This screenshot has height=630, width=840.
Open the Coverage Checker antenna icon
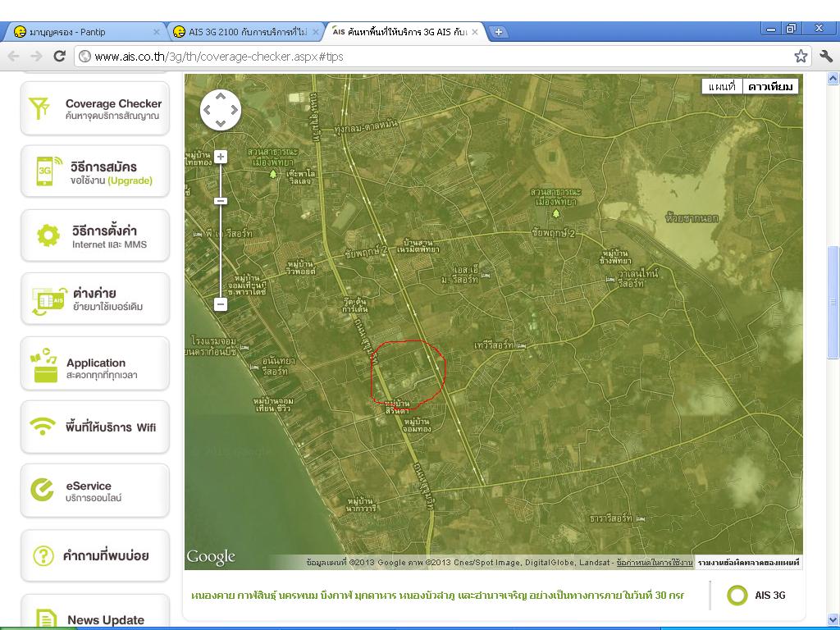point(39,108)
